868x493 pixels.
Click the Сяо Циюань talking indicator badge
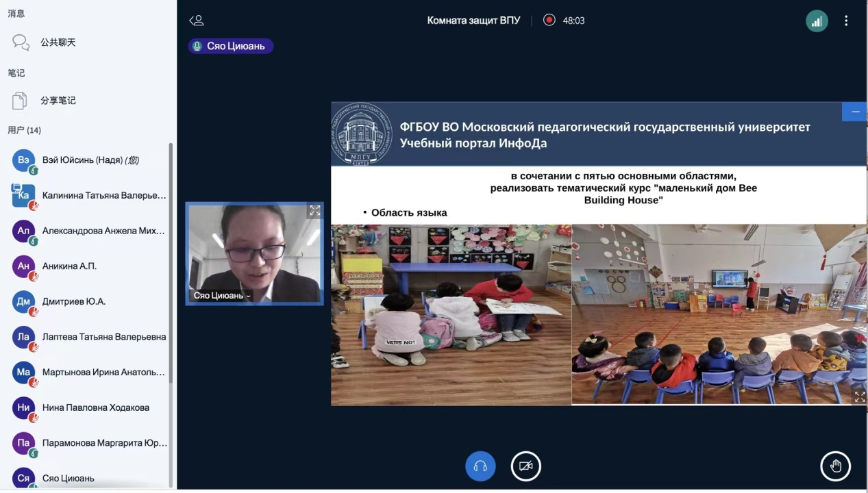(x=231, y=46)
